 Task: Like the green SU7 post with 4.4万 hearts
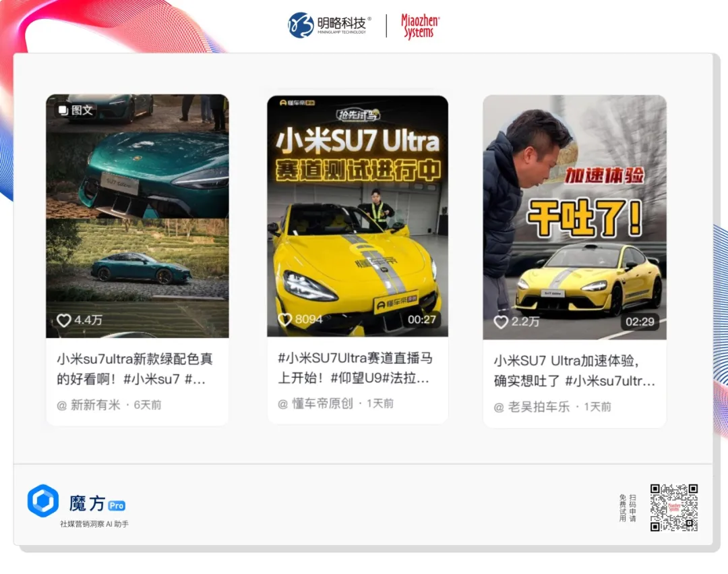63,320
